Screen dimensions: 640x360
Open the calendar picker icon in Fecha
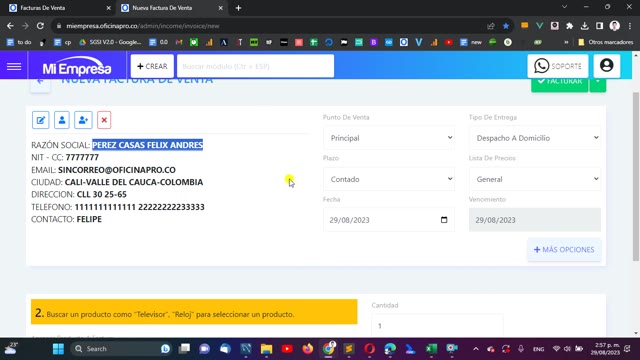click(x=444, y=220)
